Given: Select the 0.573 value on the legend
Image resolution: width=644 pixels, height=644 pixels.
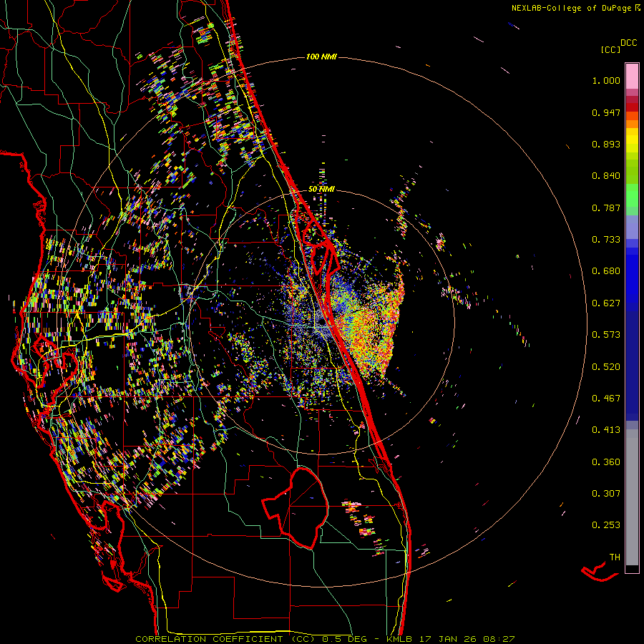Looking at the screenshot, I should (606, 334).
